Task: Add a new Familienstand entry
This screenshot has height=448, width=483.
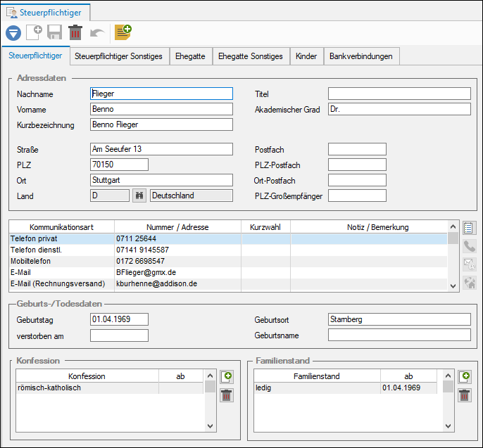Action: [465, 377]
